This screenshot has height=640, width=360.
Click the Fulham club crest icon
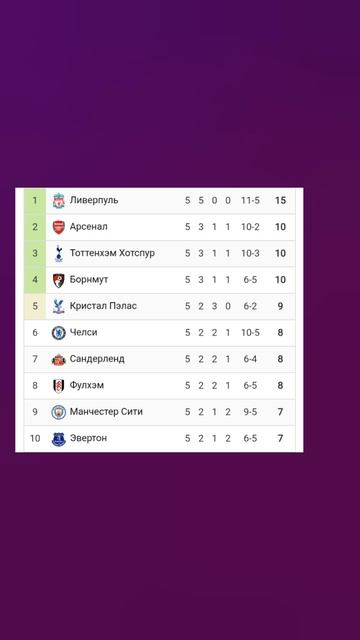tap(59, 386)
